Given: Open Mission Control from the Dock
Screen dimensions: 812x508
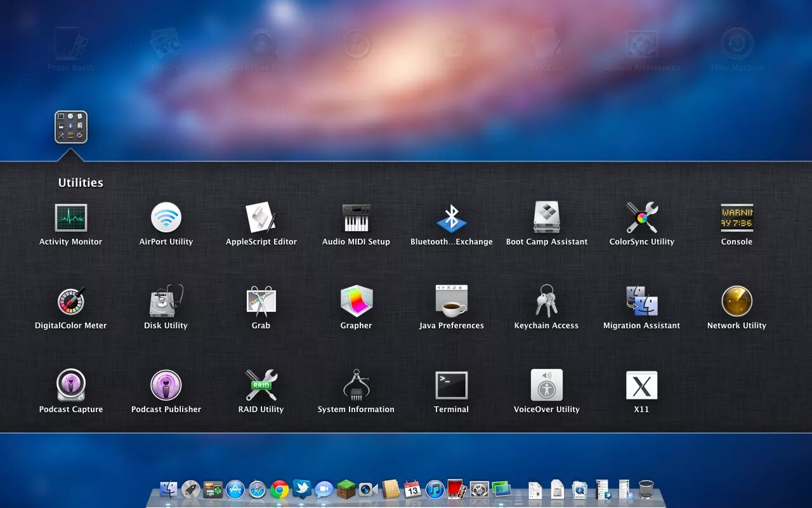Looking at the screenshot, I should click(x=213, y=490).
